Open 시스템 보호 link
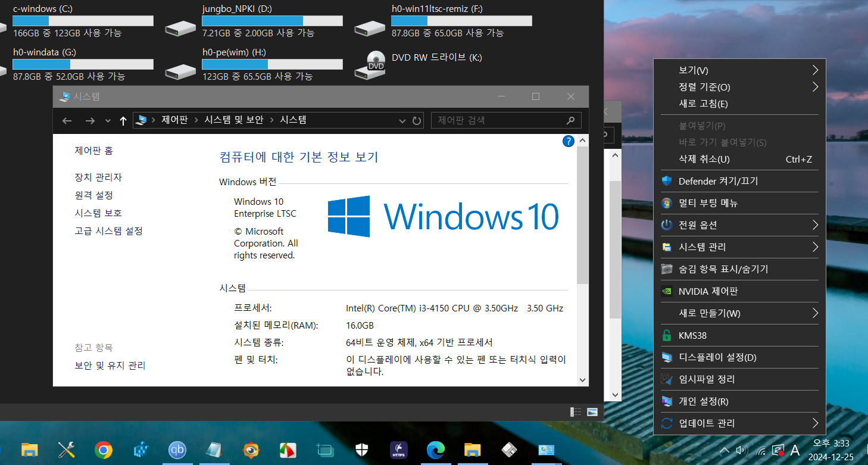 [98, 213]
